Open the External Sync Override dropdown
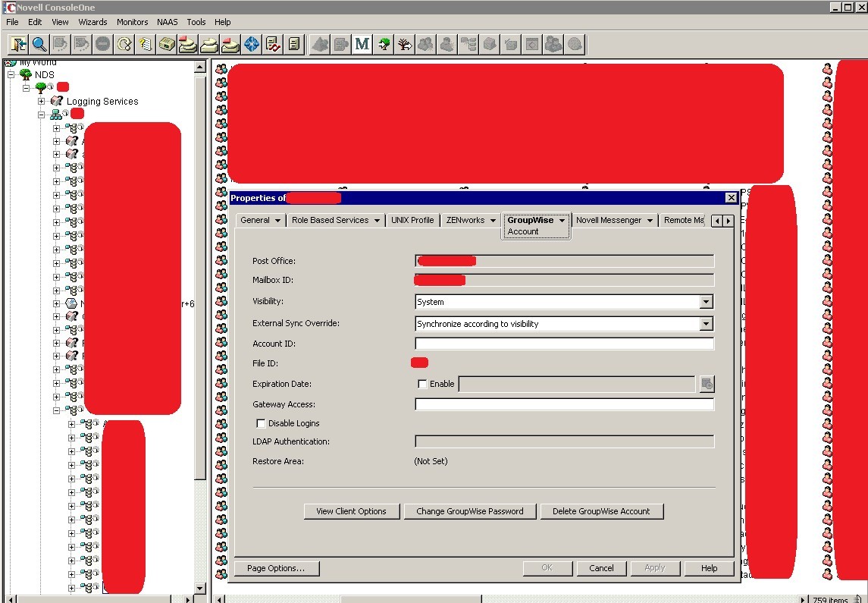The image size is (868, 603). pyautogui.click(x=706, y=324)
